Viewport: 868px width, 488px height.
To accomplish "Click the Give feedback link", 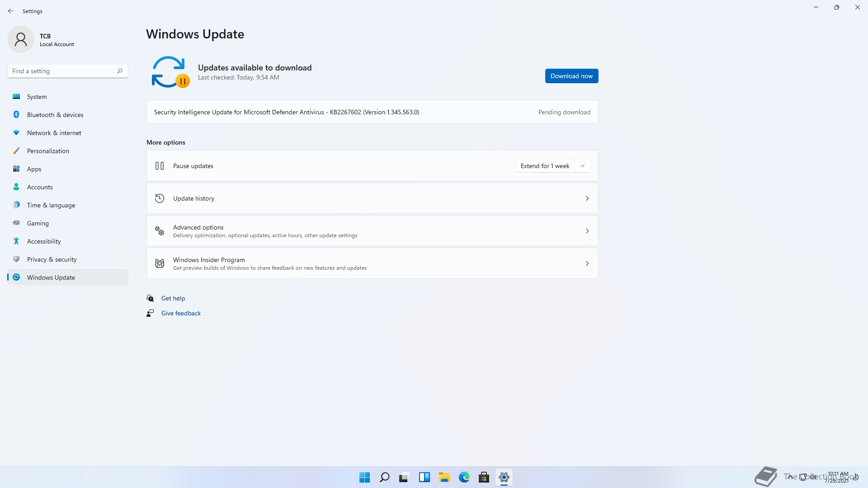I will coord(181,313).
